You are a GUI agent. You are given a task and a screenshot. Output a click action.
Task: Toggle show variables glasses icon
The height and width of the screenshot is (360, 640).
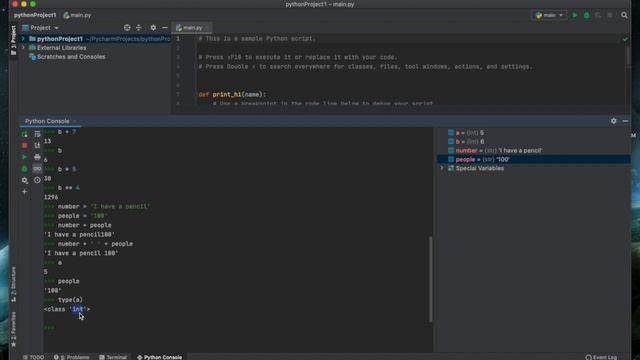(x=37, y=169)
